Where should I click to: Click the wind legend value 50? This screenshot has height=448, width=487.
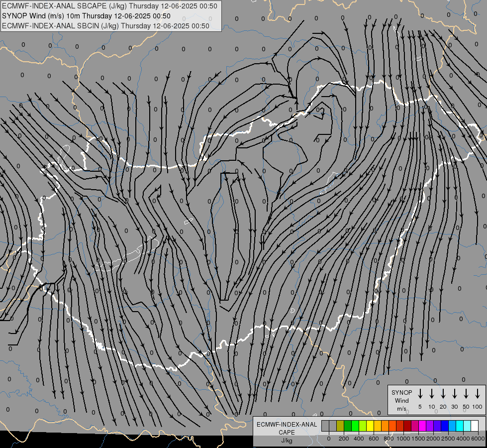(x=466, y=407)
